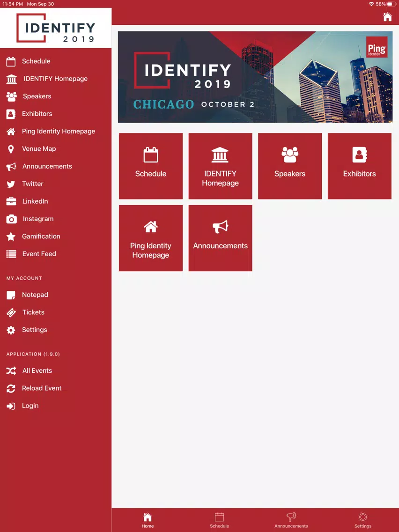
Task: Switch to the Home tab in bottom bar
Action: pyautogui.click(x=148, y=520)
